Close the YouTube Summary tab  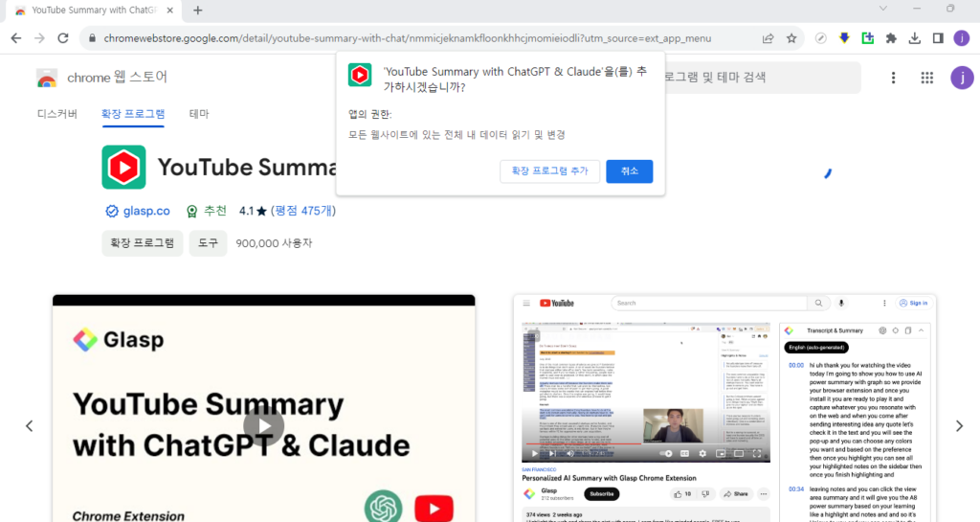coord(170,10)
